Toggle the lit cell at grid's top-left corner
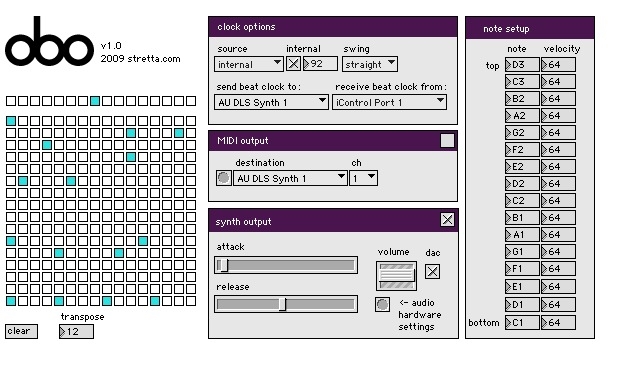This screenshot has height=367, width=617. (11, 121)
